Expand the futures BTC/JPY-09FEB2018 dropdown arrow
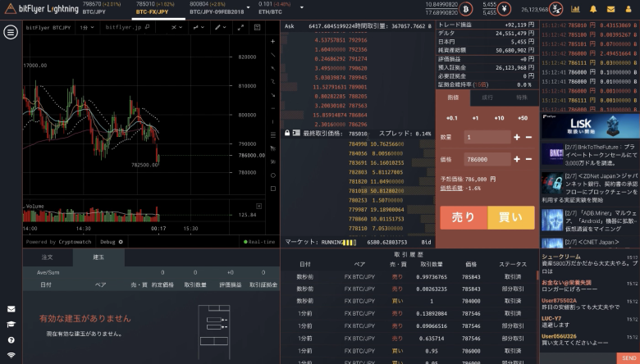Viewport: 640px width, 364px height. (248, 7)
